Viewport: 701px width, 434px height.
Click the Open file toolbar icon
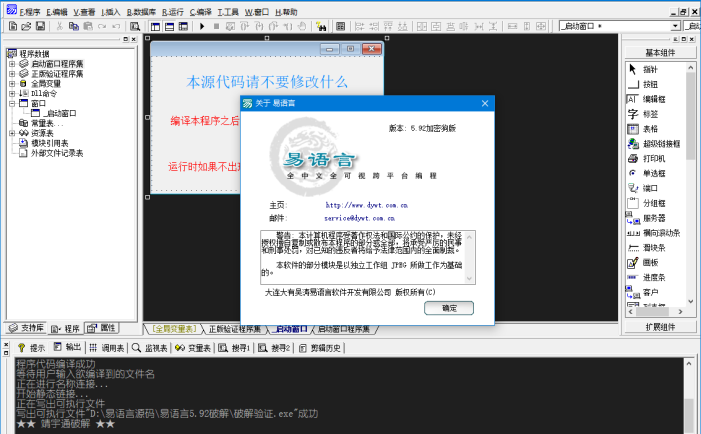[x=26, y=26]
